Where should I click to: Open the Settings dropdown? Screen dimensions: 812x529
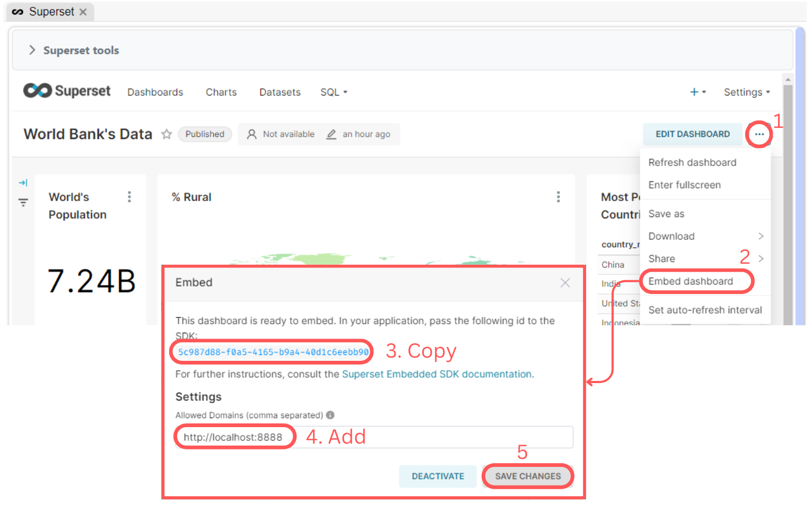746,92
